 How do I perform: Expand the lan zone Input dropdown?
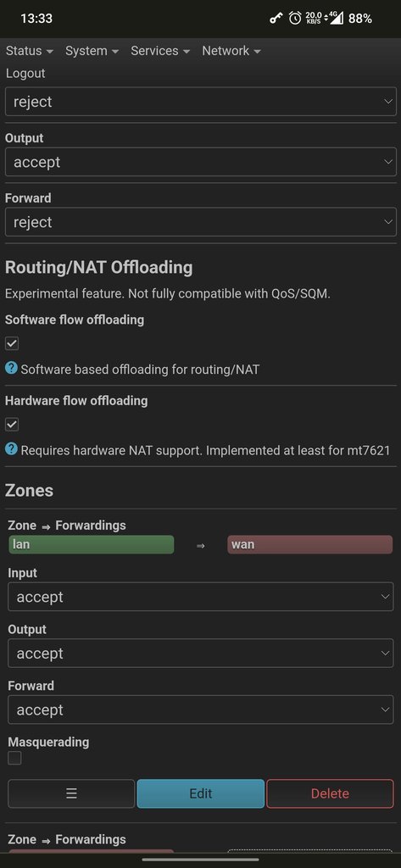point(200,597)
